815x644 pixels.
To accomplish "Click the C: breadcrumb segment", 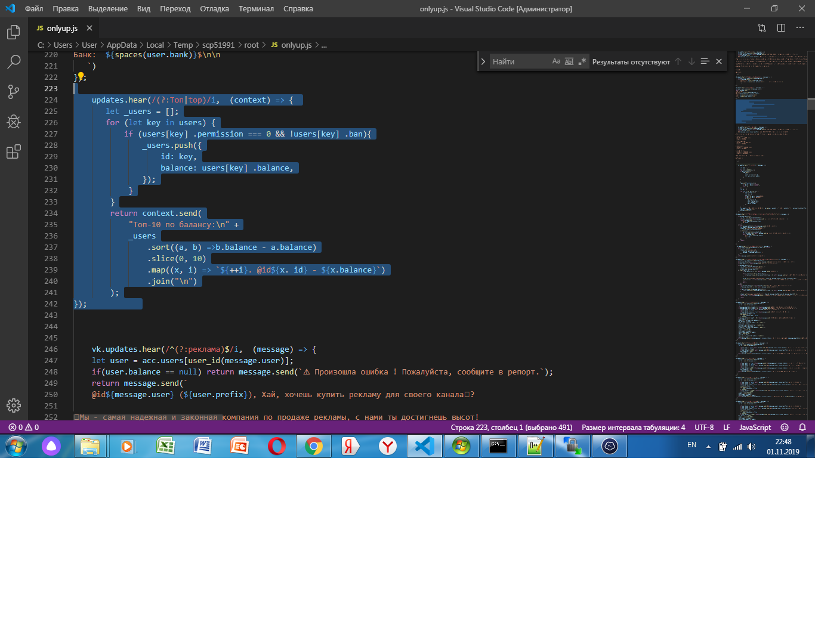I will 41,45.
